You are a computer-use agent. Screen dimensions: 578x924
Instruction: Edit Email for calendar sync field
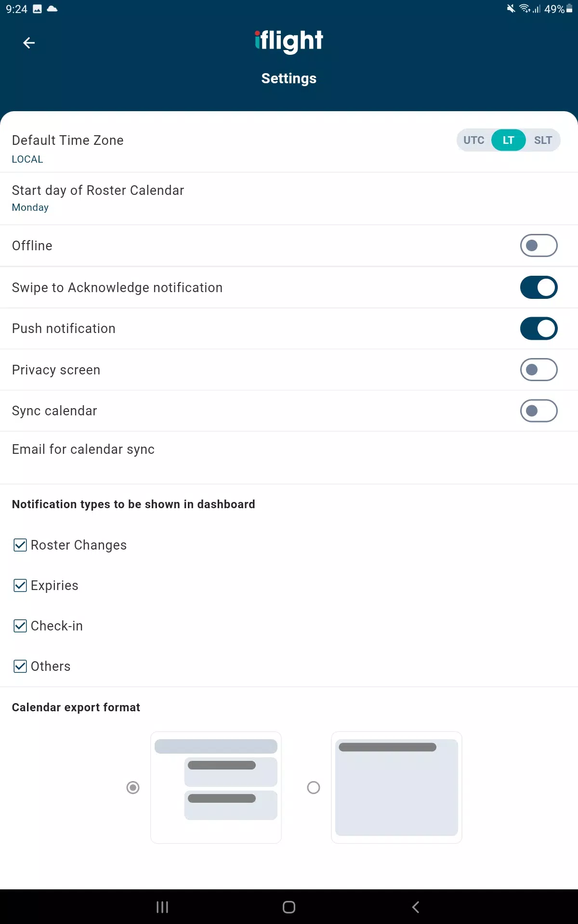tap(289, 458)
